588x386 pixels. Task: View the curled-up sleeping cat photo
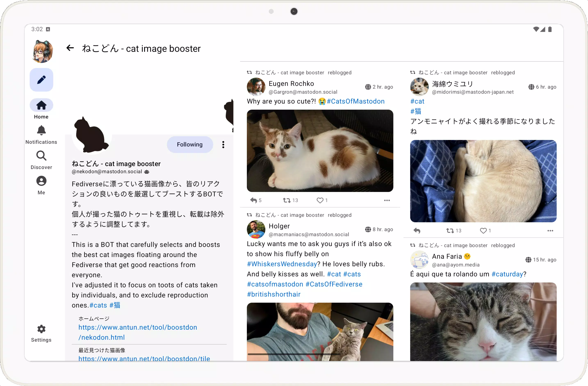[483, 181]
